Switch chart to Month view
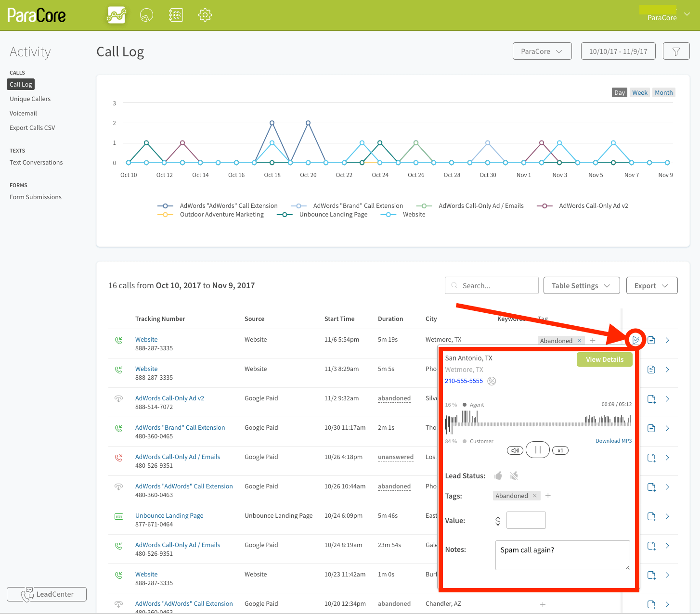 664,92
